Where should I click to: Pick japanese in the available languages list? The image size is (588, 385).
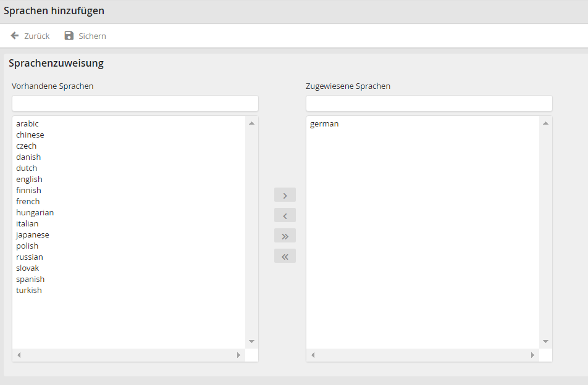pos(33,235)
